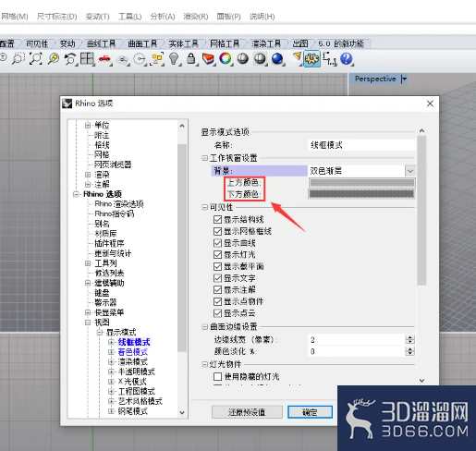Click the spotlight cone icon
The width and height of the screenshot is (476, 451).
[x=297, y=58]
